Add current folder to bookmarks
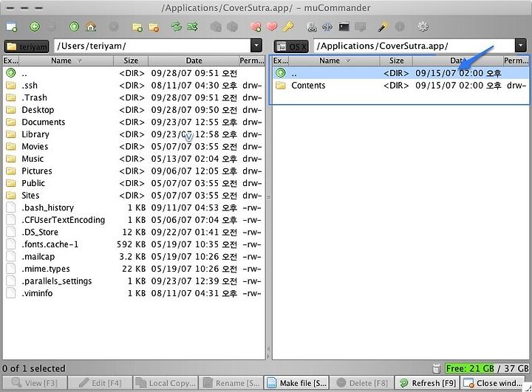The height and width of the screenshot is (392, 532). click(256, 27)
